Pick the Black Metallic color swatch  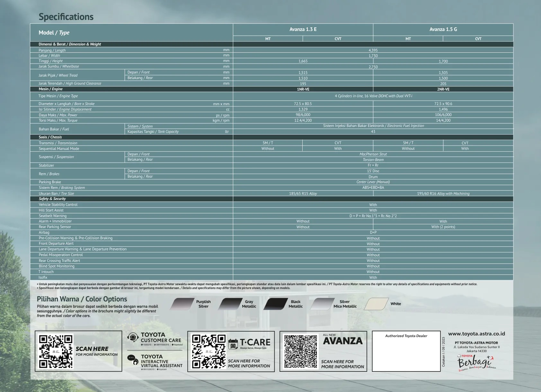276,304
